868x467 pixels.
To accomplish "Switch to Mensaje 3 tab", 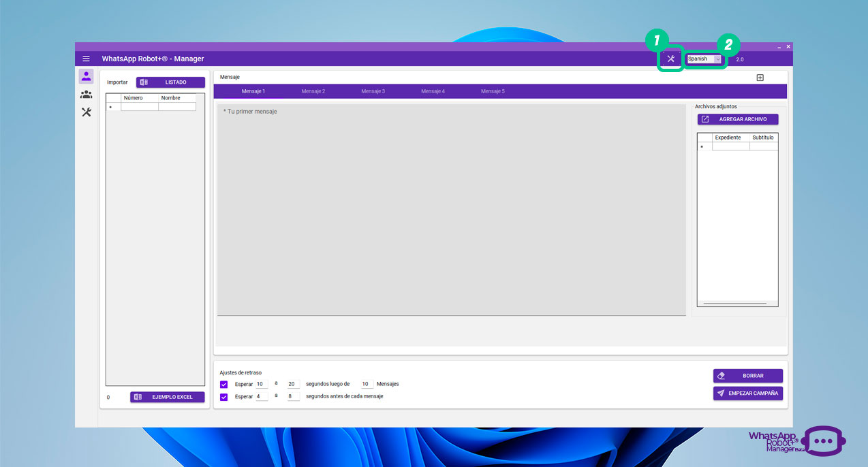I will pos(373,91).
